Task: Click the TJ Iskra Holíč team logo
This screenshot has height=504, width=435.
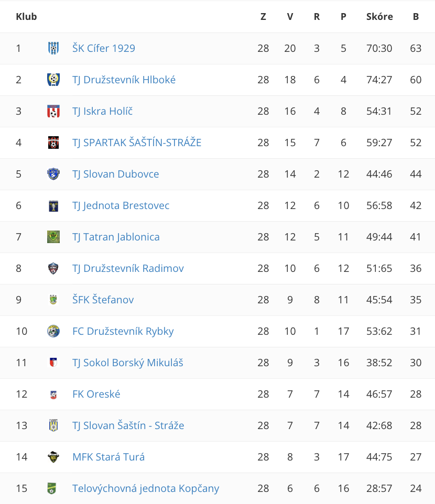Action: (53, 111)
